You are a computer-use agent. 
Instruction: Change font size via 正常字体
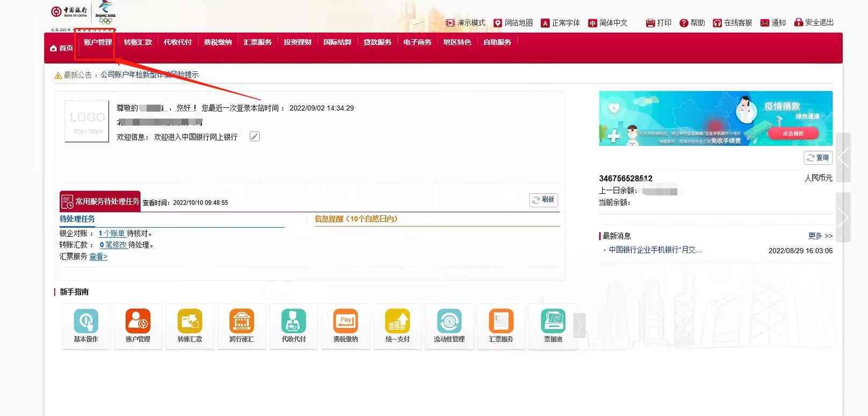coord(560,23)
